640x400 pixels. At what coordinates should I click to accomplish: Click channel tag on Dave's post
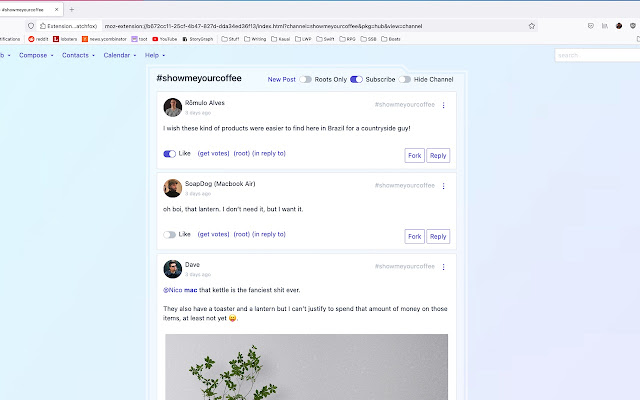click(404, 266)
